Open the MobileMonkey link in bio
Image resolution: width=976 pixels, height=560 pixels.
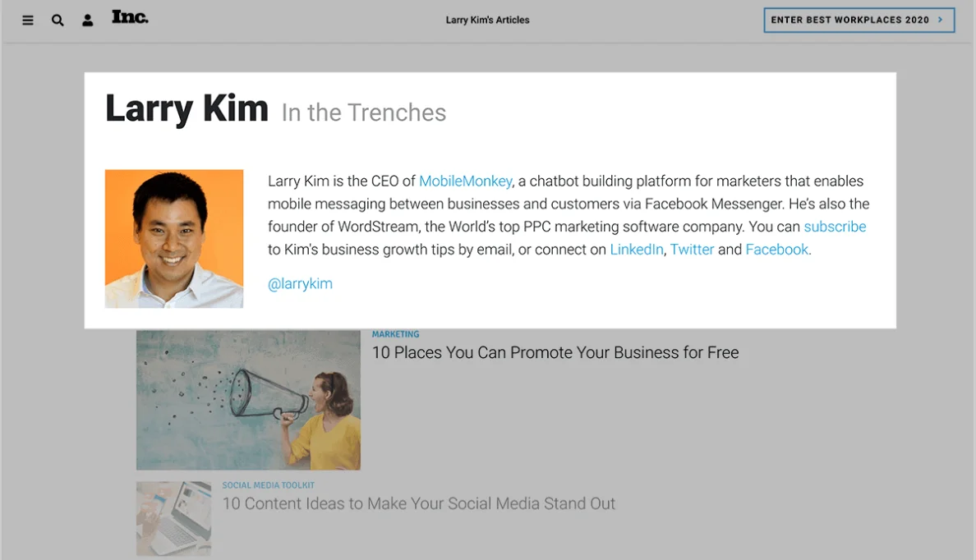pyautogui.click(x=465, y=181)
